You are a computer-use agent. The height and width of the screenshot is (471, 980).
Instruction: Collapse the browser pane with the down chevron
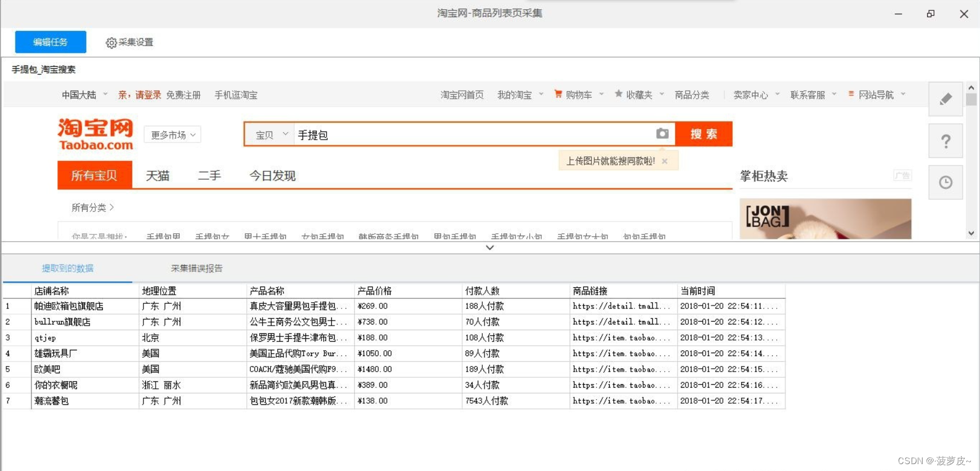[x=490, y=248]
